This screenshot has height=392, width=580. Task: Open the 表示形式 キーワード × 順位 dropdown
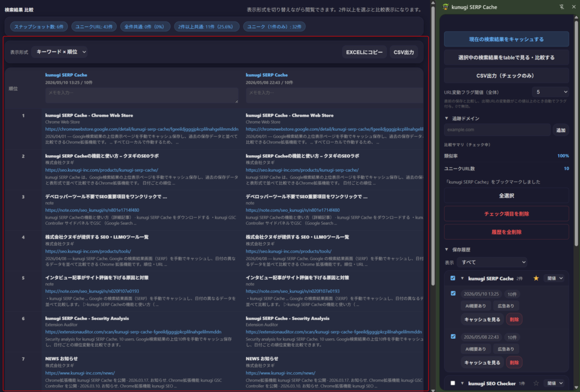point(60,52)
